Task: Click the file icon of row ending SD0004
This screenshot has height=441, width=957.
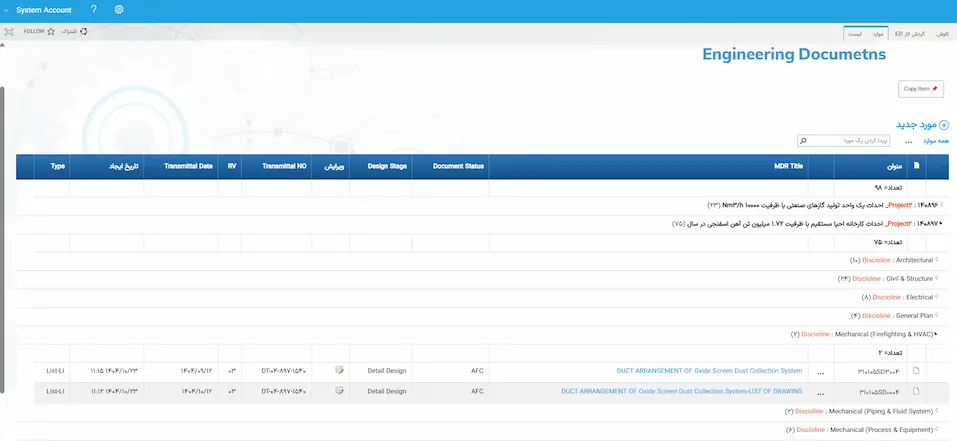Action: (x=915, y=391)
